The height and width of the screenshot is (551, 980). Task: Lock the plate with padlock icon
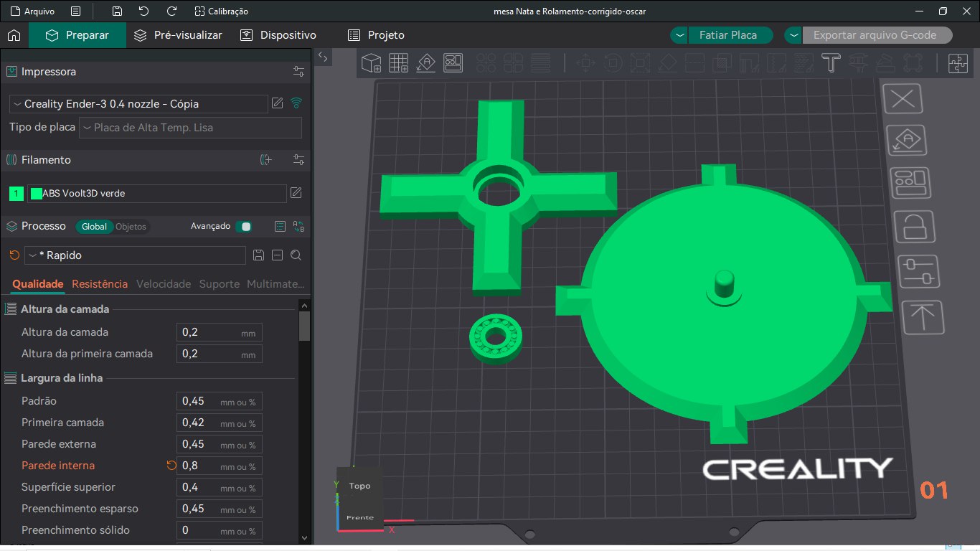point(914,227)
